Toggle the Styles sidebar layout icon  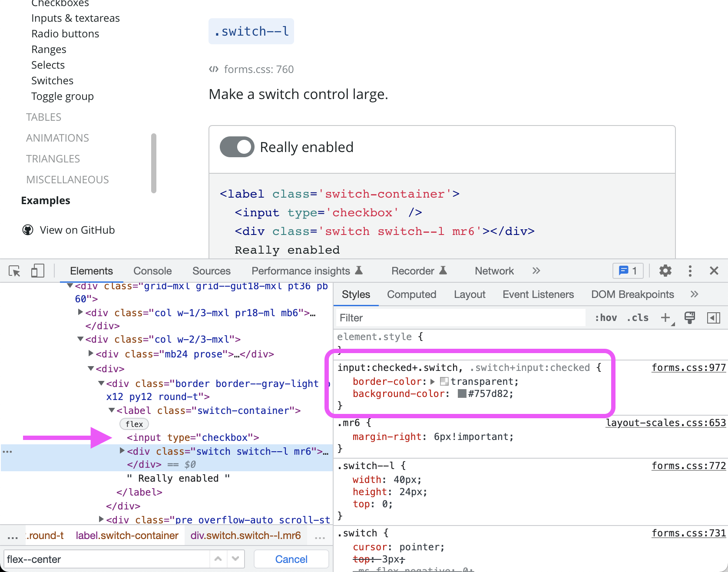714,317
